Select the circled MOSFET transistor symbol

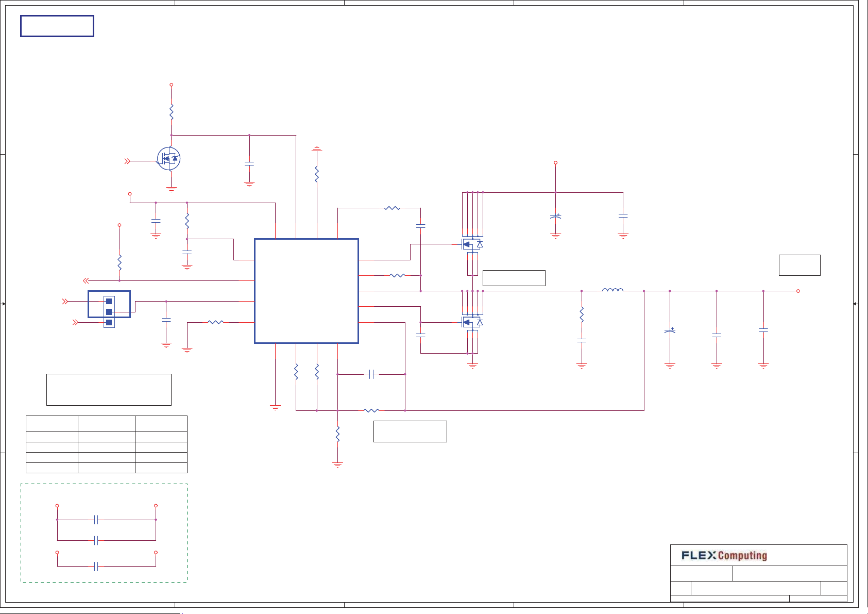(168, 159)
